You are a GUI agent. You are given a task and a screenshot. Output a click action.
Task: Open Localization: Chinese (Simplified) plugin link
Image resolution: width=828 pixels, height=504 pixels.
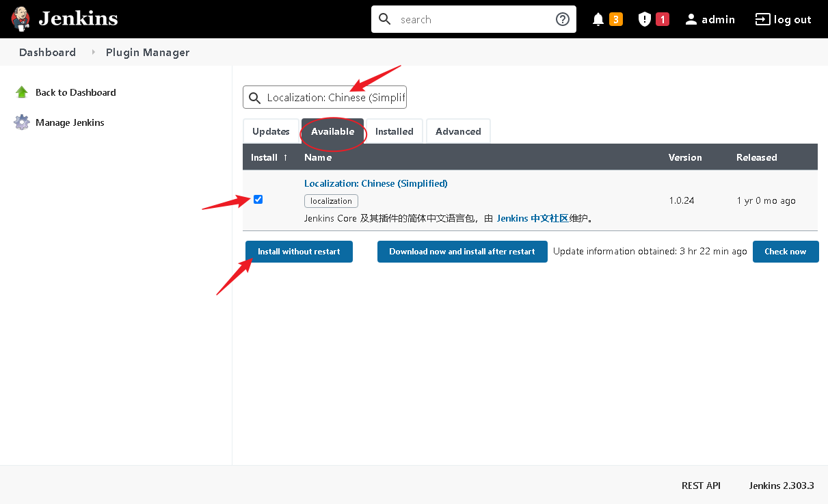point(376,183)
